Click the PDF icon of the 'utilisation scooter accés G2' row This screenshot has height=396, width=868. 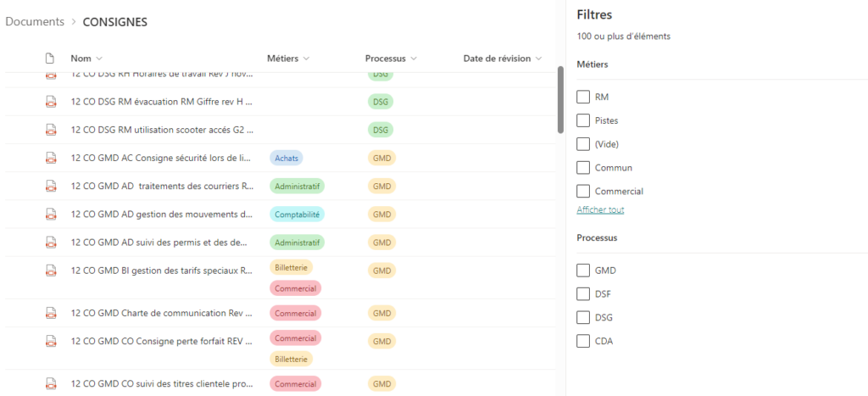pyautogui.click(x=51, y=130)
